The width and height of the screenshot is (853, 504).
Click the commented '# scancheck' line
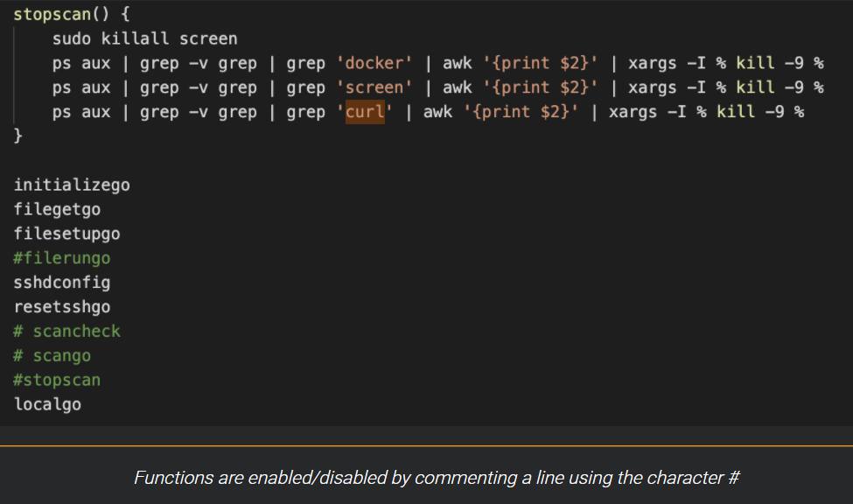tap(66, 331)
